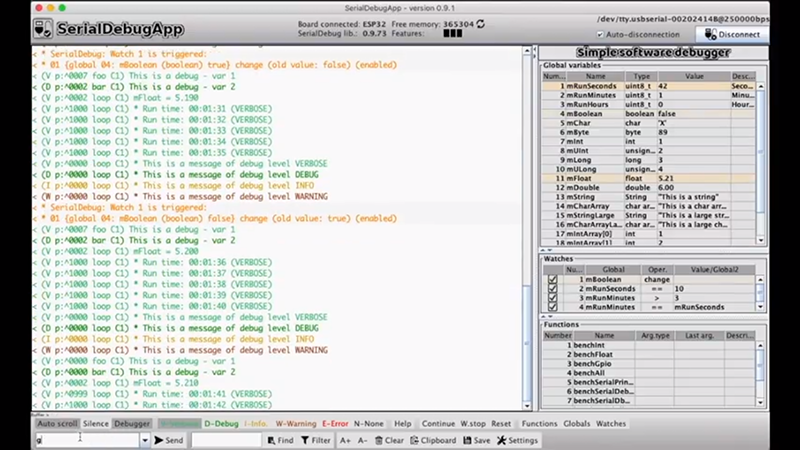Click the Continue button

(x=438, y=424)
